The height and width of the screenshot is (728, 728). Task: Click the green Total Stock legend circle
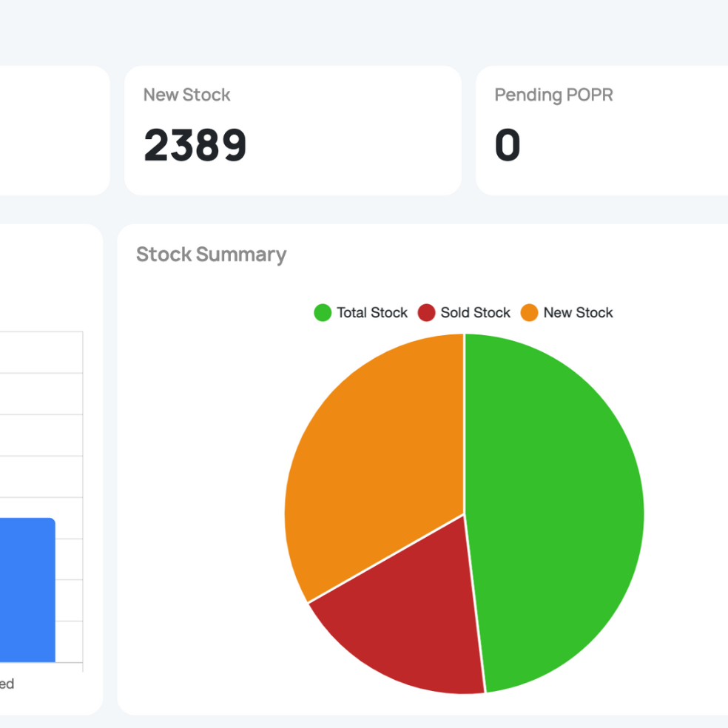tap(323, 313)
